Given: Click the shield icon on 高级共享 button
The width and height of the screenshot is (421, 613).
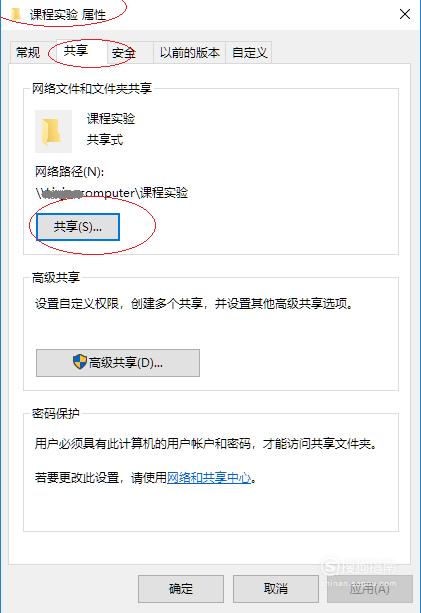Looking at the screenshot, I should tap(80, 362).
